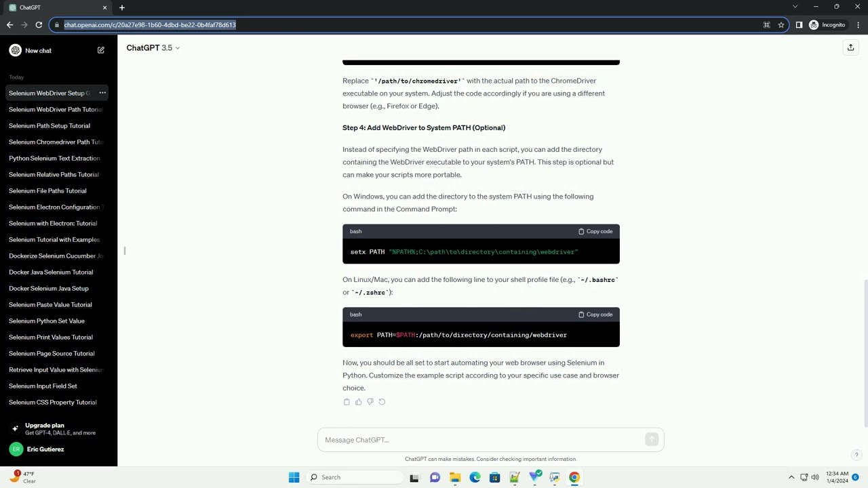Expand the ChatGPT 3.5 model dropdown
Screen dimensions: 868x488
click(153, 47)
